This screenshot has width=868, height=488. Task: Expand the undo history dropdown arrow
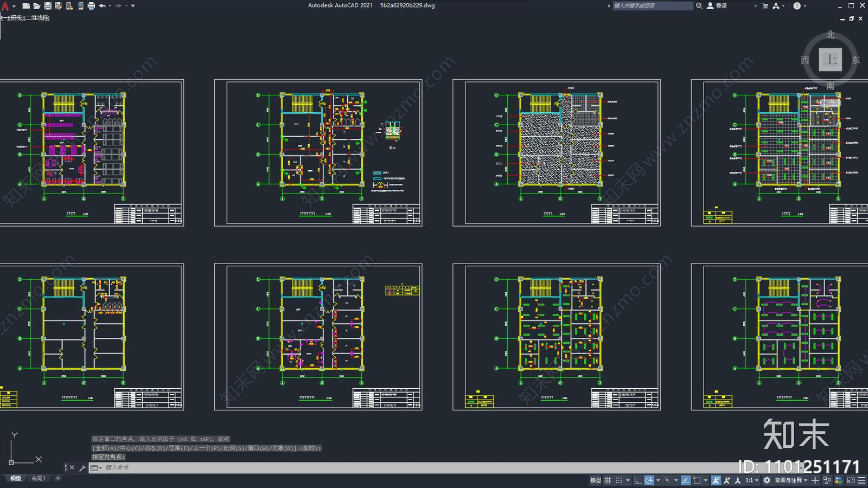tap(110, 6)
